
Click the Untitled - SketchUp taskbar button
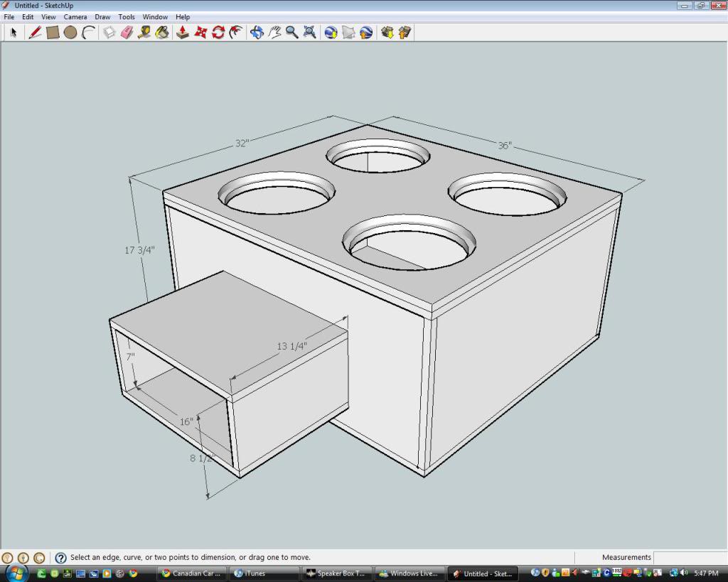[x=483, y=573]
